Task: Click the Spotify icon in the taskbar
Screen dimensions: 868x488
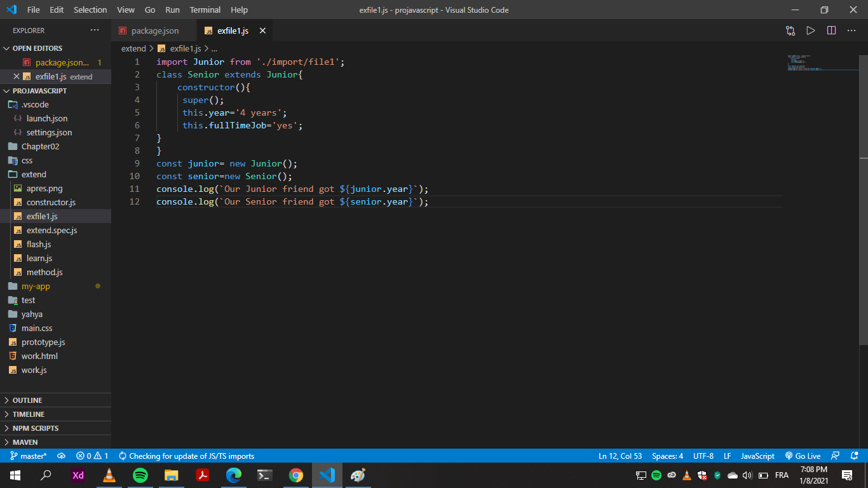Action: [x=140, y=475]
